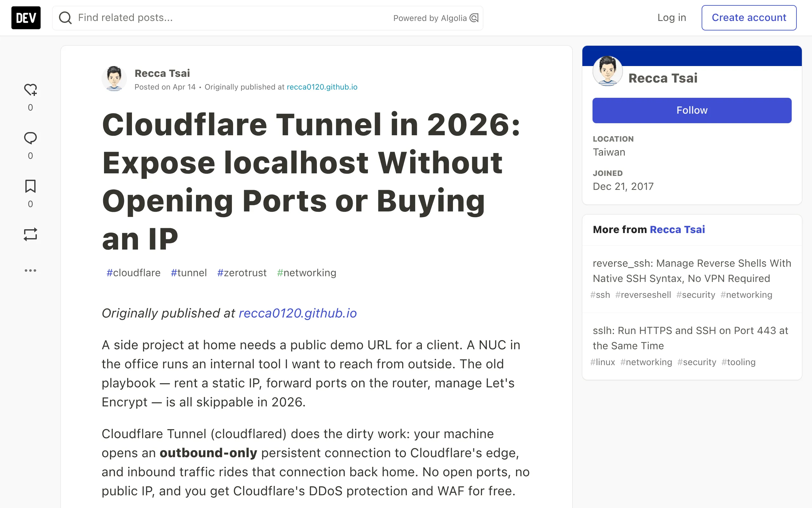Click the 'Posted on Apr 14' date text
The height and width of the screenshot is (508, 812).
[165, 87]
